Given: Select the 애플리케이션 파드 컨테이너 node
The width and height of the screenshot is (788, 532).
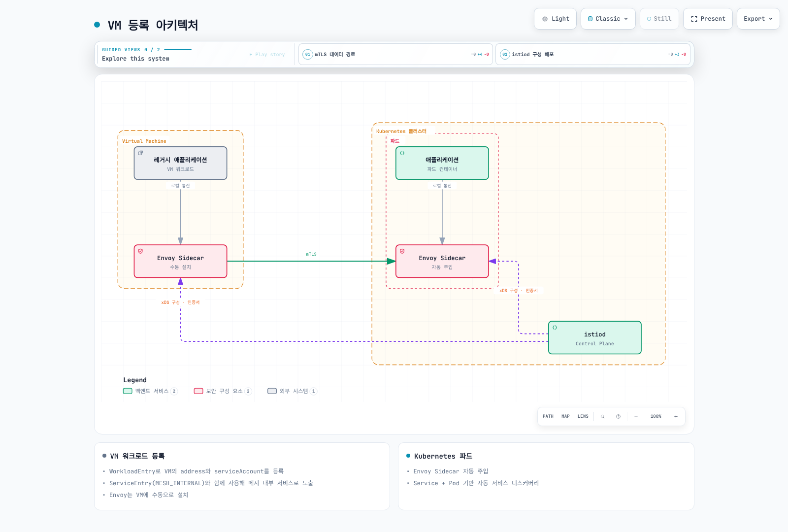Looking at the screenshot, I should (442, 163).
